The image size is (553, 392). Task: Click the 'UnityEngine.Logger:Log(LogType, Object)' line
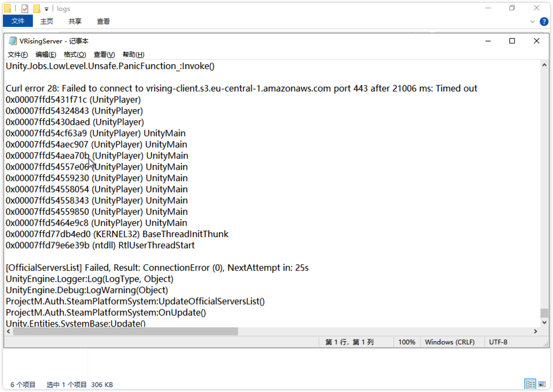click(90, 279)
